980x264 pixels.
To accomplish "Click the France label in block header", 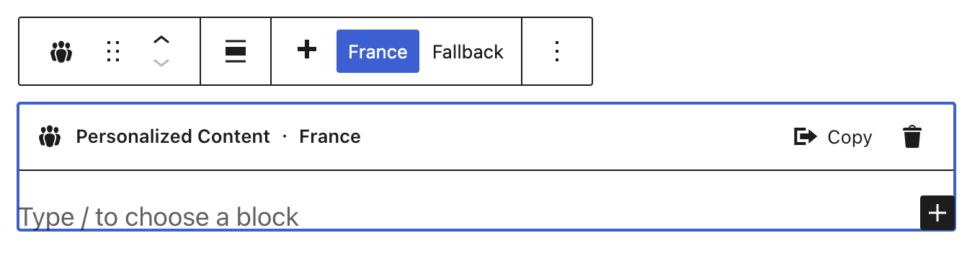I will click(x=330, y=136).
